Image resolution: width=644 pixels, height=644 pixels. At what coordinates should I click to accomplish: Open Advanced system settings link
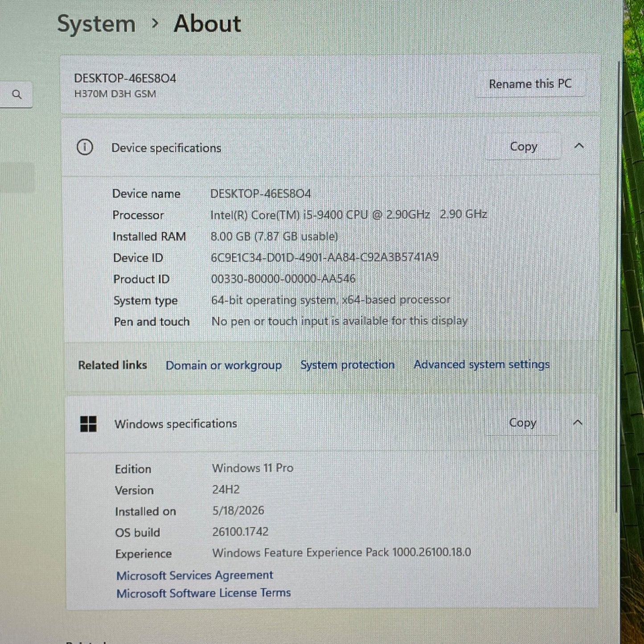pyautogui.click(x=481, y=364)
